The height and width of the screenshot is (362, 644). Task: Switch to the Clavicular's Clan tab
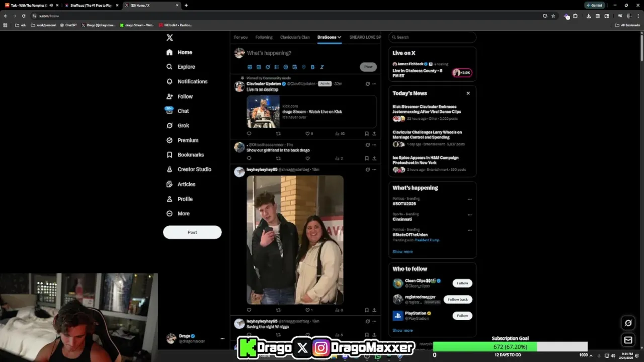[x=295, y=37]
